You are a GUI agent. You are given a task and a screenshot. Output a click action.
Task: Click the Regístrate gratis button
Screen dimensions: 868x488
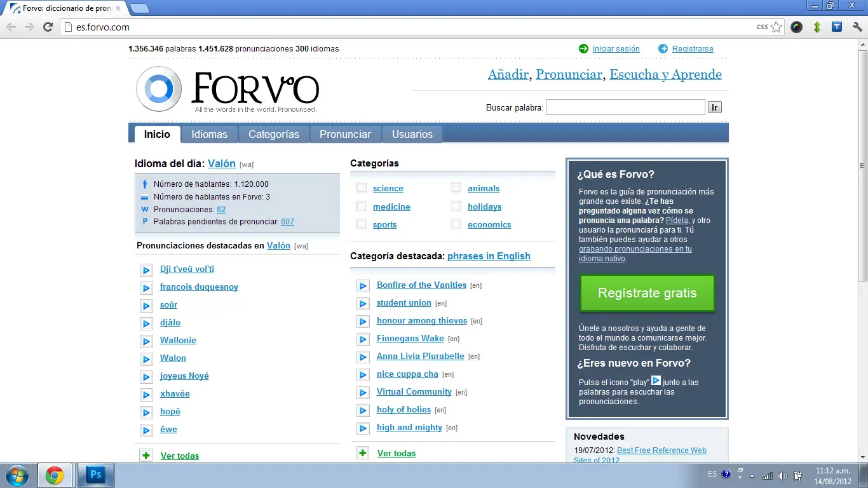click(647, 293)
